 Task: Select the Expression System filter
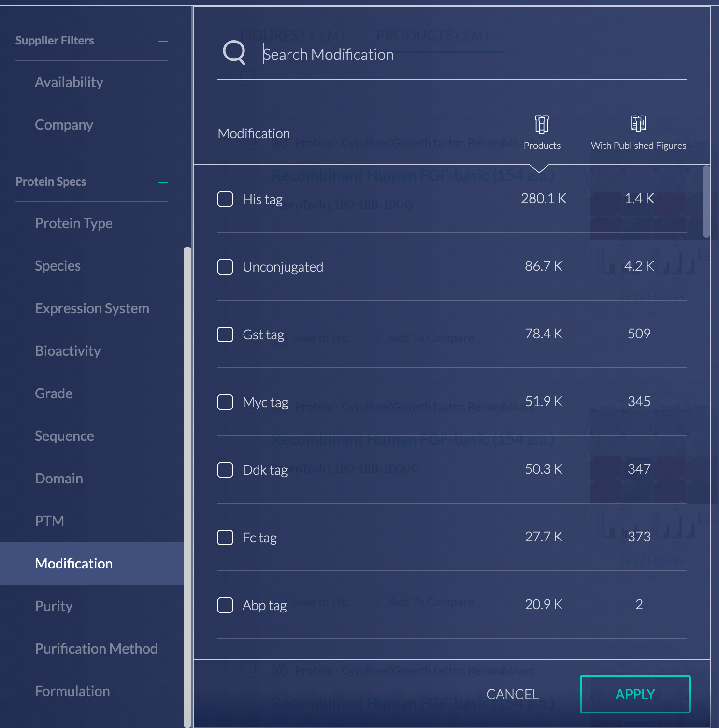92,308
